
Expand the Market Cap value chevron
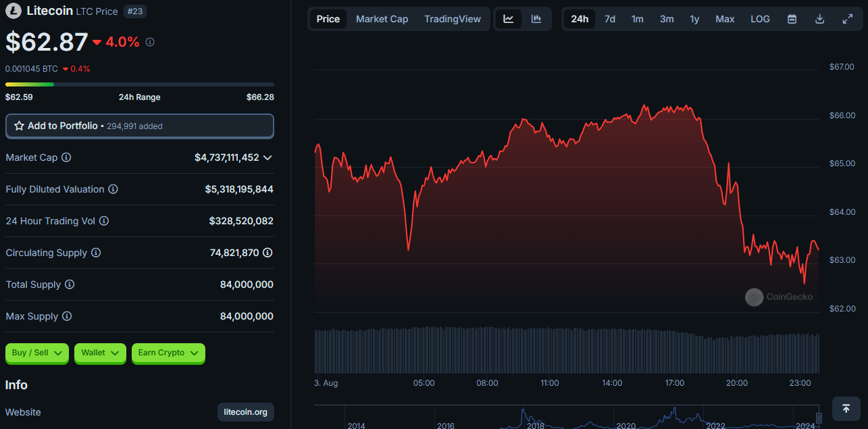tap(267, 157)
